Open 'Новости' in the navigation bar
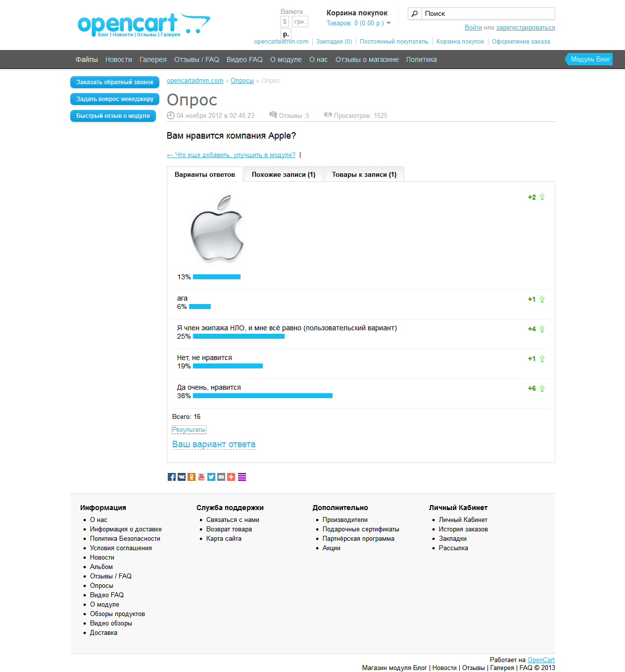The height and width of the screenshot is (672, 625). (x=119, y=59)
